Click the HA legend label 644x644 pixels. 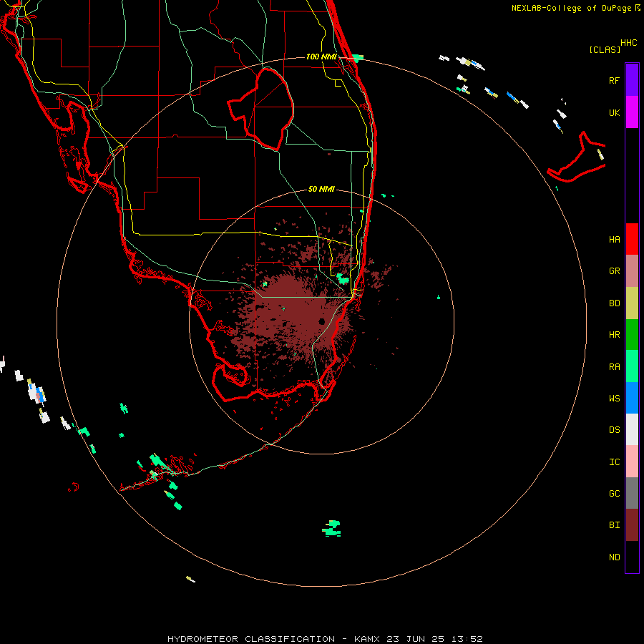[614, 240]
